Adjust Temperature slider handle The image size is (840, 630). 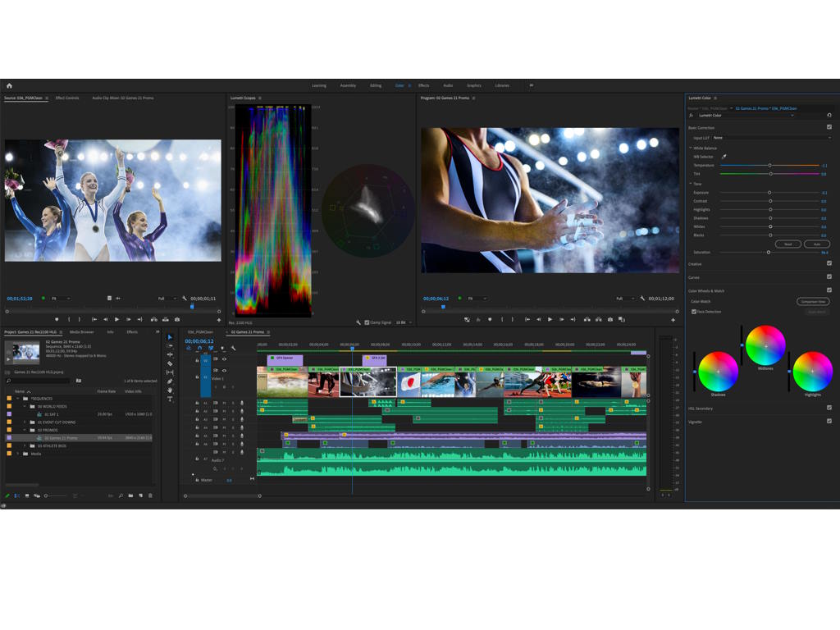[x=769, y=165]
